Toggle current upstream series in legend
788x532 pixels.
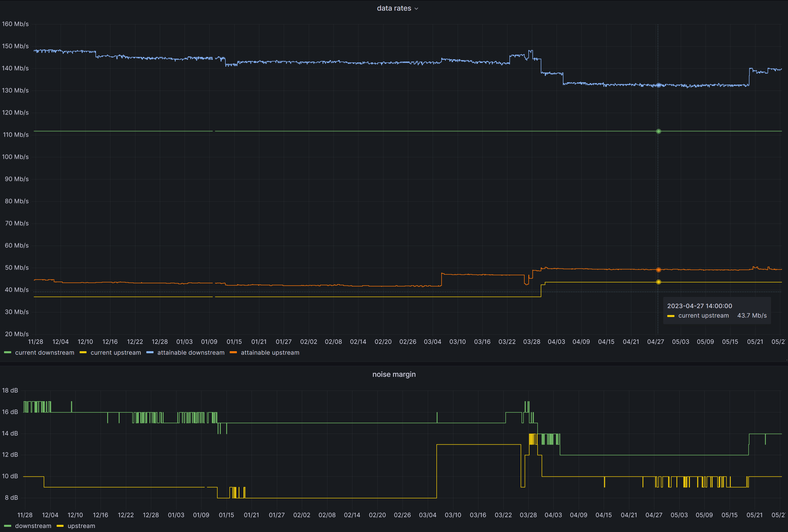click(116, 353)
